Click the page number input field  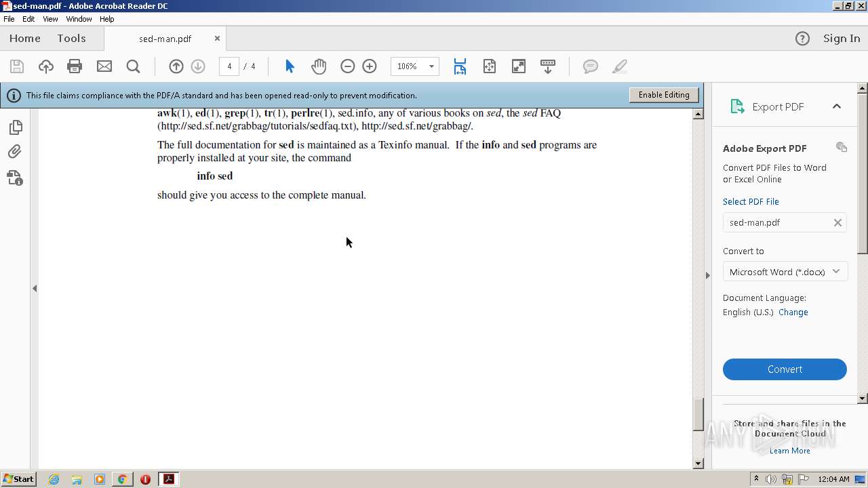click(229, 66)
